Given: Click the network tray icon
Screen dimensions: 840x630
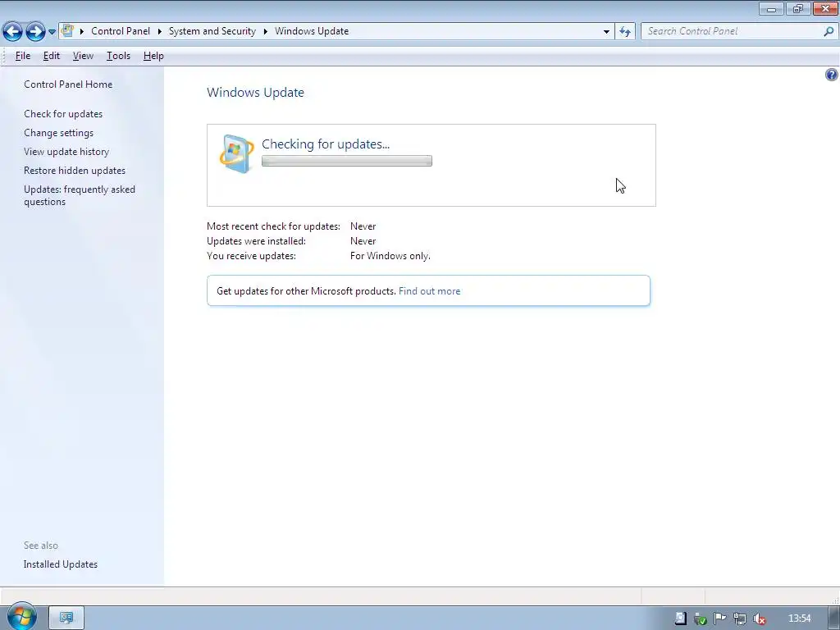Looking at the screenshot, I should [740, 619].
